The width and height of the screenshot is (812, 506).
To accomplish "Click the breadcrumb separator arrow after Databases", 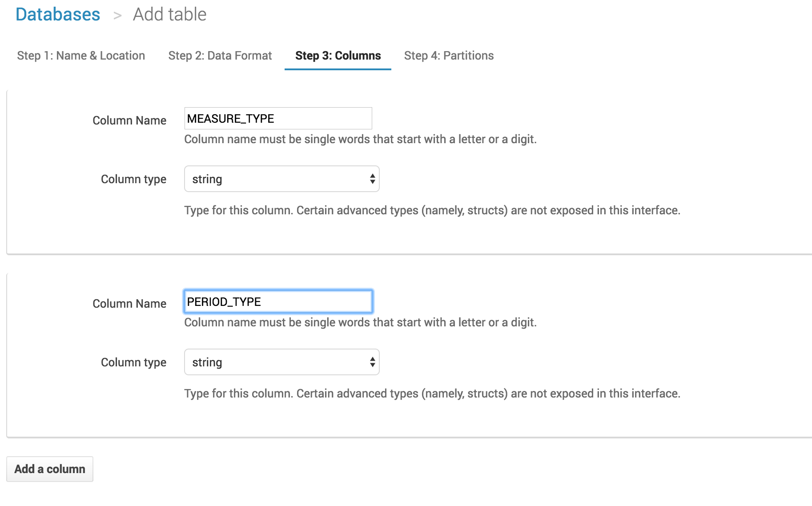I will (117, 16).
